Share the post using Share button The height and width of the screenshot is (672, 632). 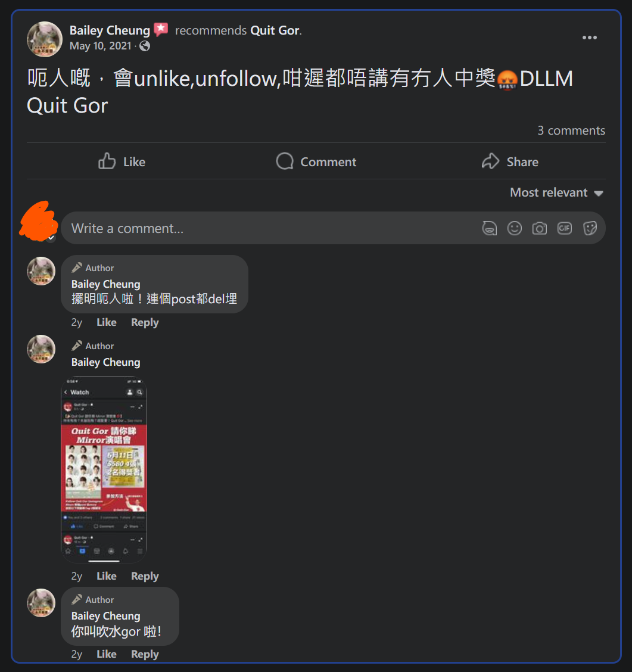click(x=510, y=161)
